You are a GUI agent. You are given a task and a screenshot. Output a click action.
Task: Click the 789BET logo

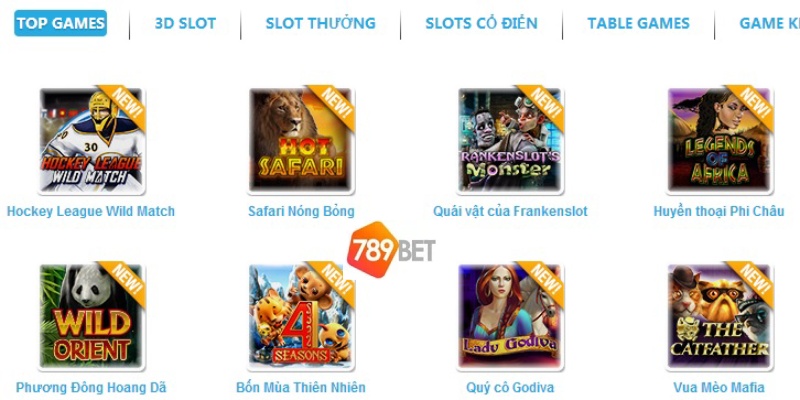pyautogui.click(x=391, y=250)
